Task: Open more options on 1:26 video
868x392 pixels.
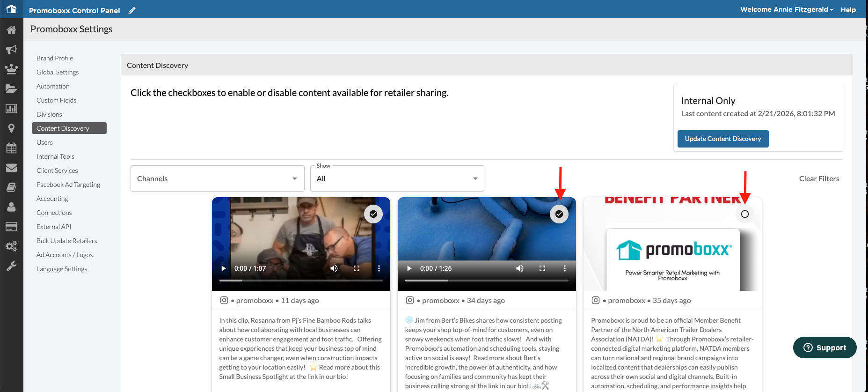Action: click(565, 268)
